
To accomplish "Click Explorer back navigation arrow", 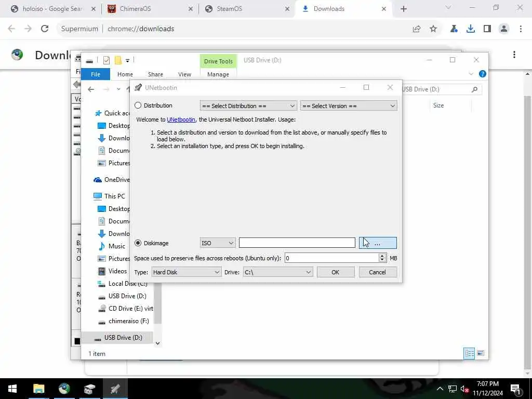I will point(91,89).
